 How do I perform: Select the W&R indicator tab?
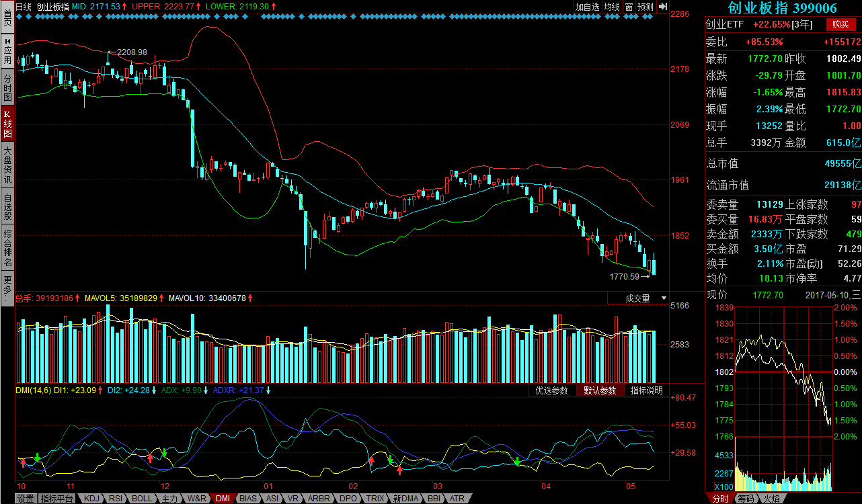[196, 499]
